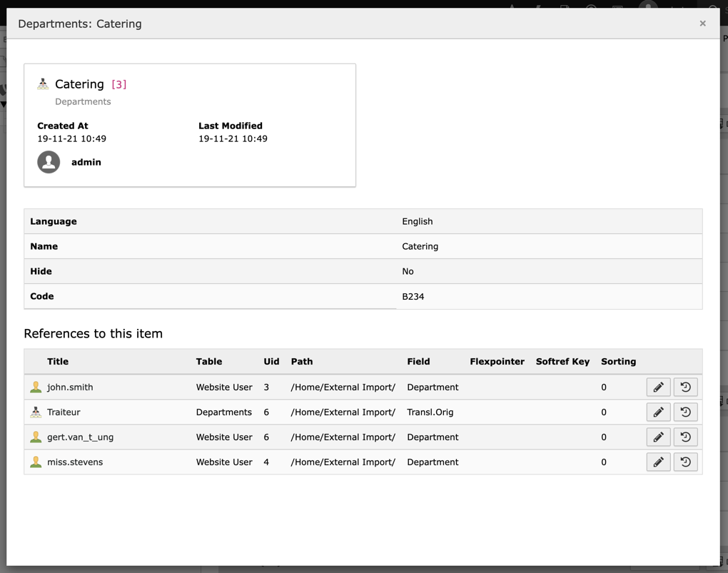Click the Website User icon beside john.smith
Image resolution: width=728 pixels, height=573 pixels.
[36, 387]
